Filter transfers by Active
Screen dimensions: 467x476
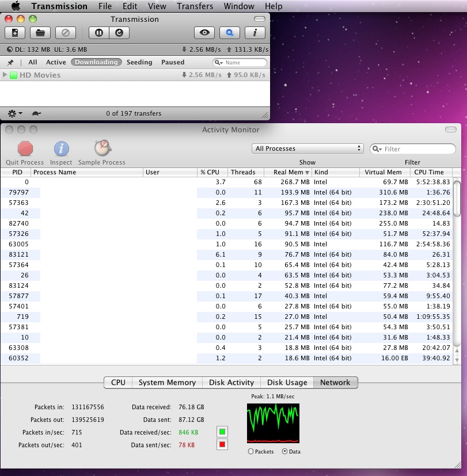point(56,62)
